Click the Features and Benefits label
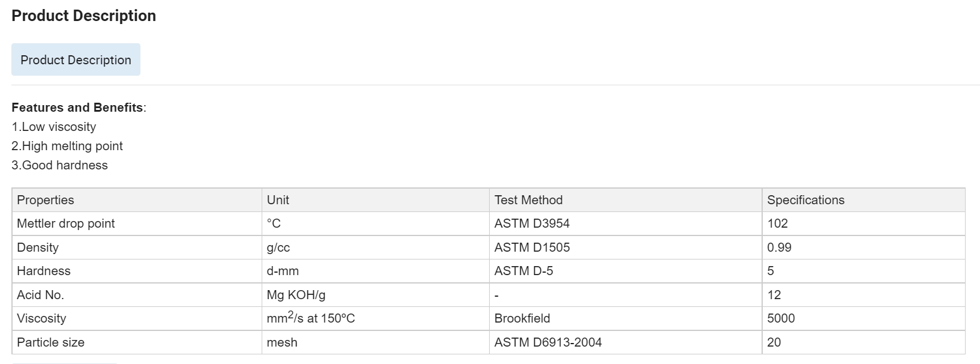Image resolution: width=980 pixels, height=364 pixels. tap(77, 108)
